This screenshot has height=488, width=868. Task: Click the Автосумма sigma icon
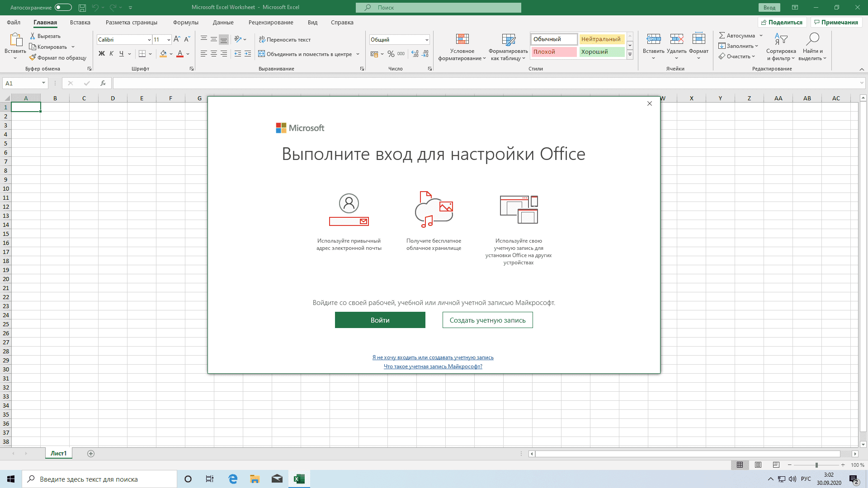pos(722,35)
